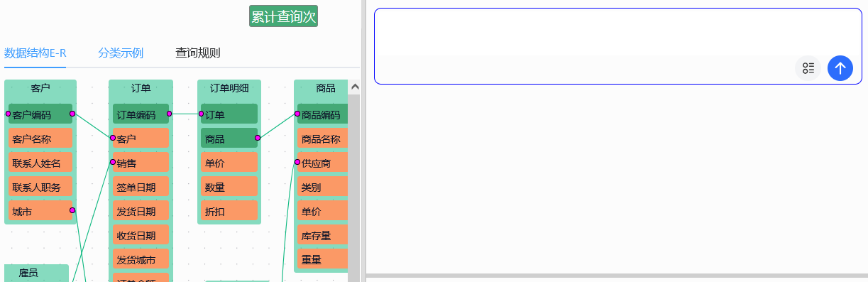Click the 发货日期 field
The width and height of the screenshot is (868, 282).
[141, 210]
